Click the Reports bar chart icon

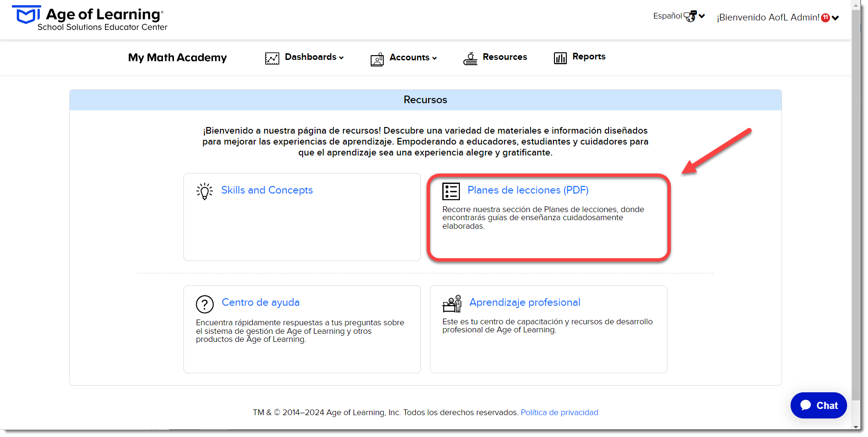point(560,58)
